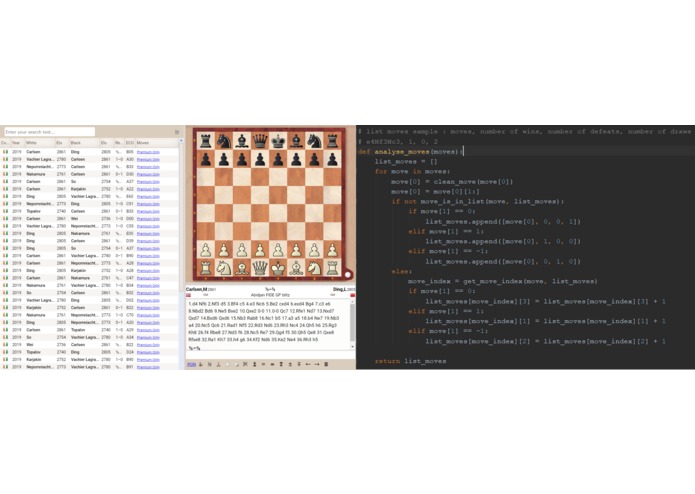
Task: Click the pawn icon in board toolbar
Action: tap(254, 364)
